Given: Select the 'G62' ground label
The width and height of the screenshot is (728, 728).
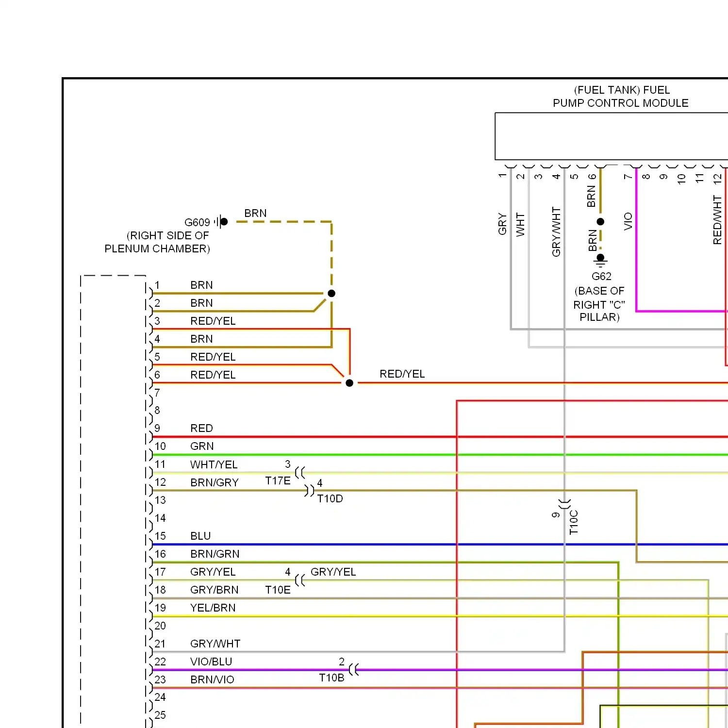Looking at the screenshot, I should [601, 276].
